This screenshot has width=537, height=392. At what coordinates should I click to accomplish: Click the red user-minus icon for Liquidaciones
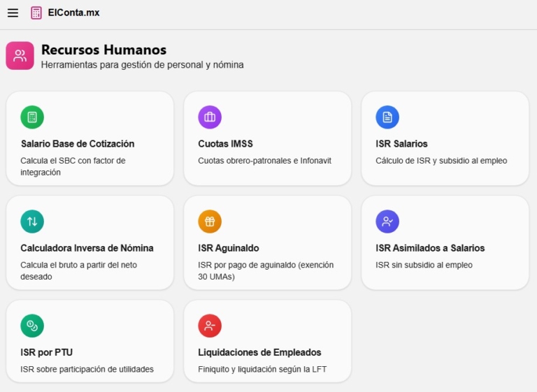point(210,326)
